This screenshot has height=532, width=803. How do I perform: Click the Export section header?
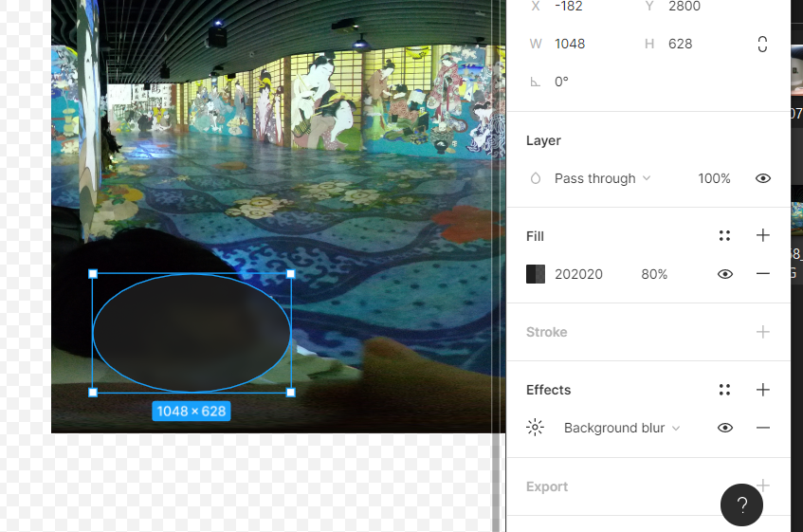[x=546, y=486]
